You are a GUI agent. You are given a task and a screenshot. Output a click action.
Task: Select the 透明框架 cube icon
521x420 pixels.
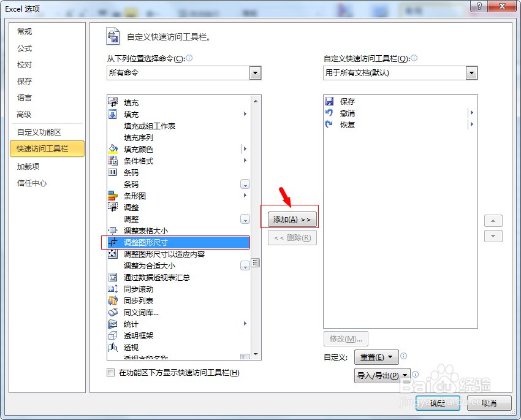click(x=113, y=335)
